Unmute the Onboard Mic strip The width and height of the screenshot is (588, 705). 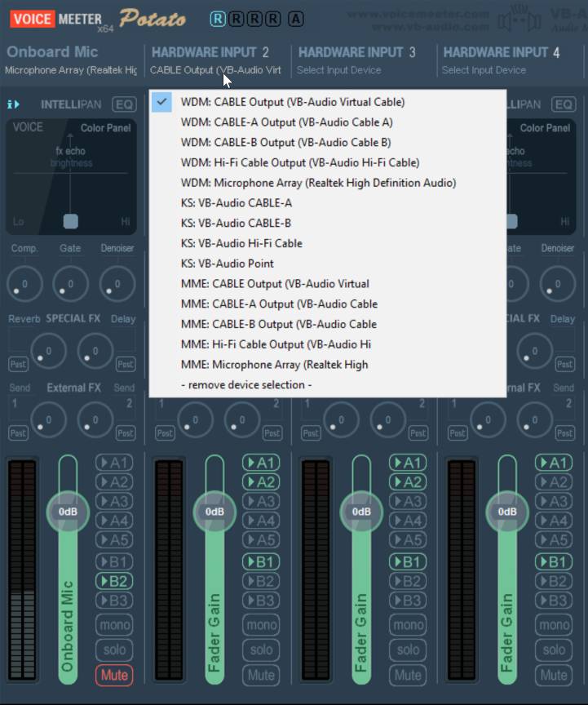pos(114,675)
